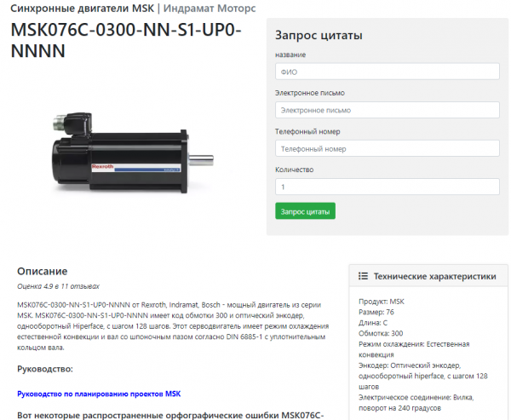Click the Количество field label
Screen dimensions: 511x420
tap(295, 170)
